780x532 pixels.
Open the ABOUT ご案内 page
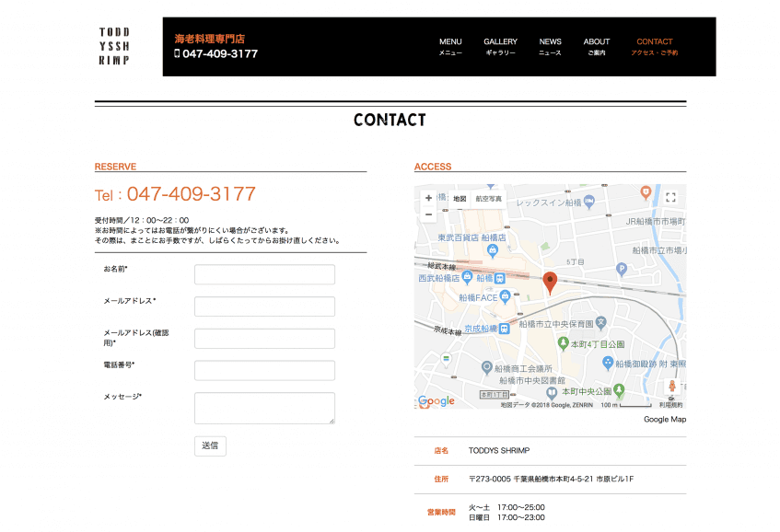597,47
